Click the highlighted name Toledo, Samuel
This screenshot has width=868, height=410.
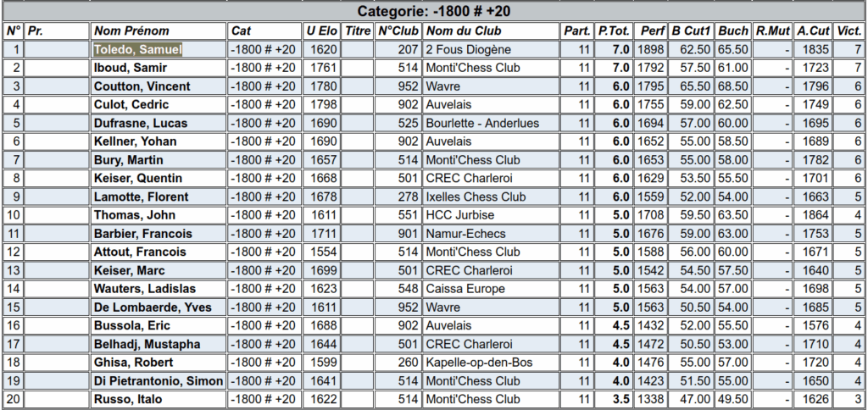coord(138,50)
